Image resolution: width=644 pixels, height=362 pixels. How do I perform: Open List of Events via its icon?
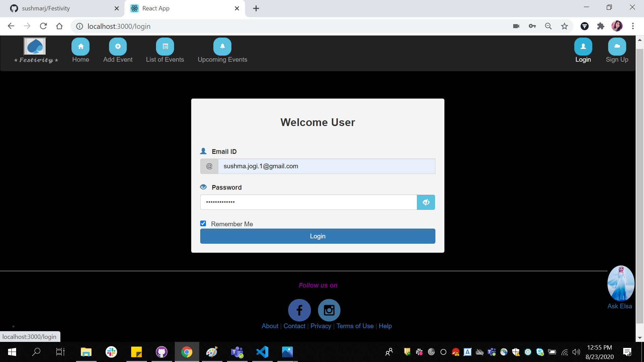pyautogui.click(x=165, y=46)
